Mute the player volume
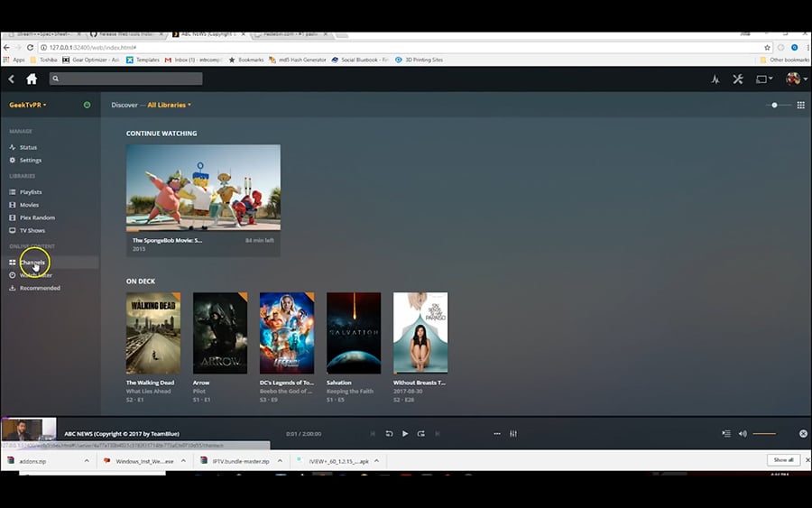 (x=743, y=434)
